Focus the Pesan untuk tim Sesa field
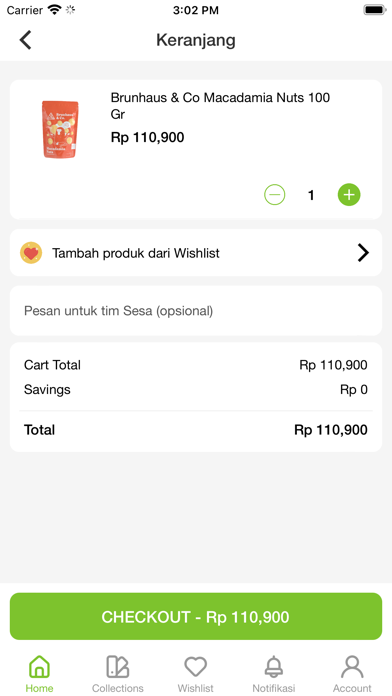The height and width of the screenshot is (696, 392). tap(196, 311)
